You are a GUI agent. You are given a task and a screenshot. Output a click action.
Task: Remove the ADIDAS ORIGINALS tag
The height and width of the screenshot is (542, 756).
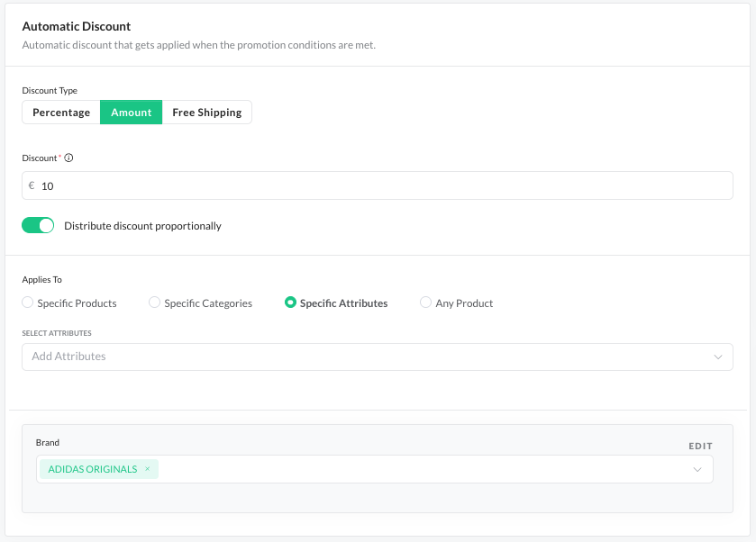pos(148,469)
